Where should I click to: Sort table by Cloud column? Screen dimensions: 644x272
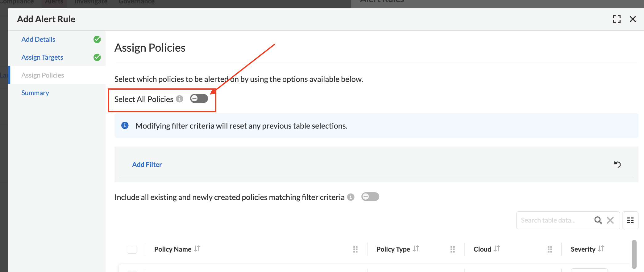click(x=497, y=249)
